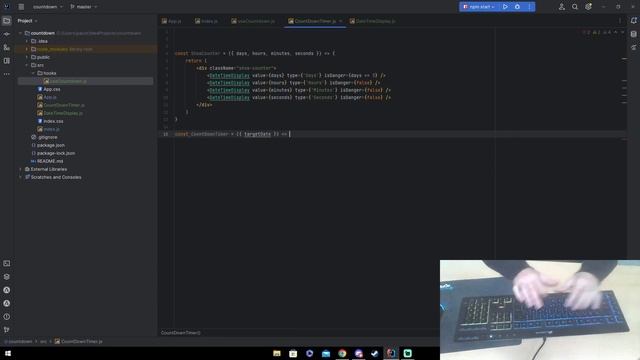Open the Git tool window

pos(7,330)
